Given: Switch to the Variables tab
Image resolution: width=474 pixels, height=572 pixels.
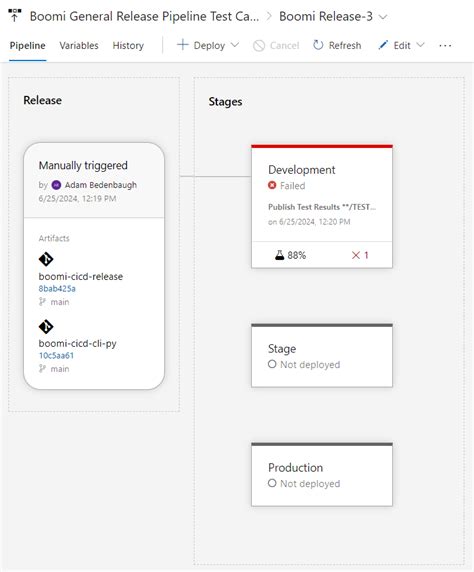Looking at the screenshot, I should pos(79,46).
